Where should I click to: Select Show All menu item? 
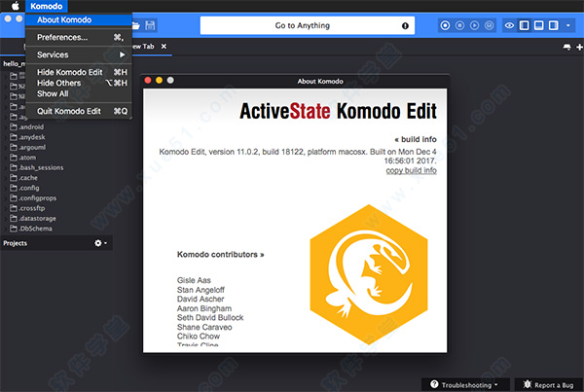[79, 93]
